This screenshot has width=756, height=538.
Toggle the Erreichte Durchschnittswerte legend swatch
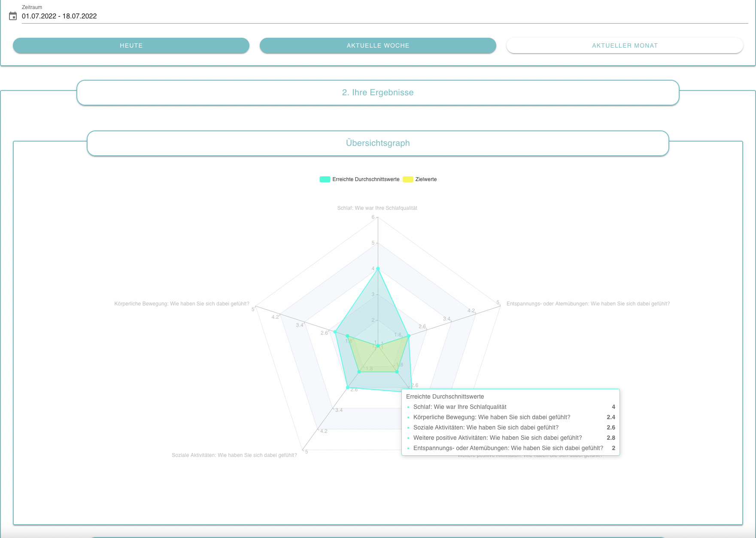click(325, 179)
